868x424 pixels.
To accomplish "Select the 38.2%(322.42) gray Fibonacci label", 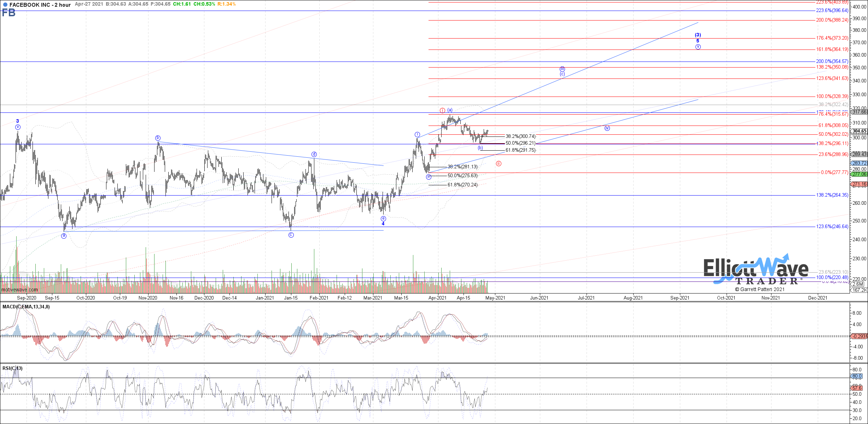I will tap(833, 104).
